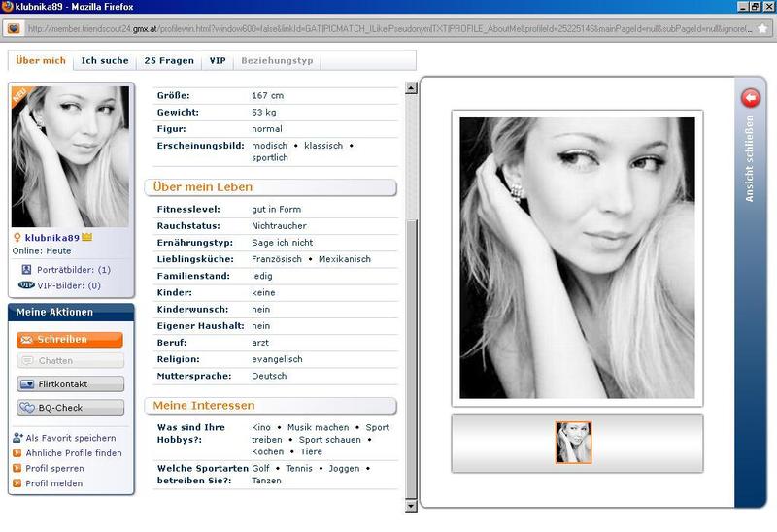Viewport: 777px width, 532px height.
Task: Click the site identity icon in address bar
Action: coord(14,28)
